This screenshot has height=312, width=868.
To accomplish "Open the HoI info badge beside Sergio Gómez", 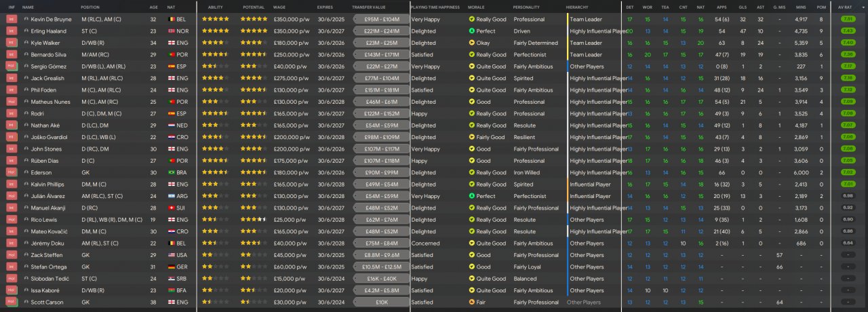I will (x=12, y=66).
